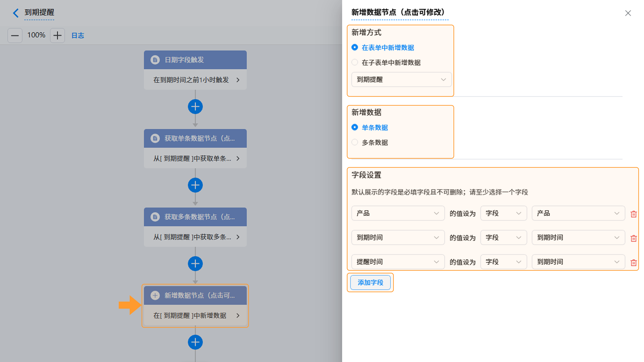Edit the panel title 新增数据节点（点击可修改）

coord(400,12)
